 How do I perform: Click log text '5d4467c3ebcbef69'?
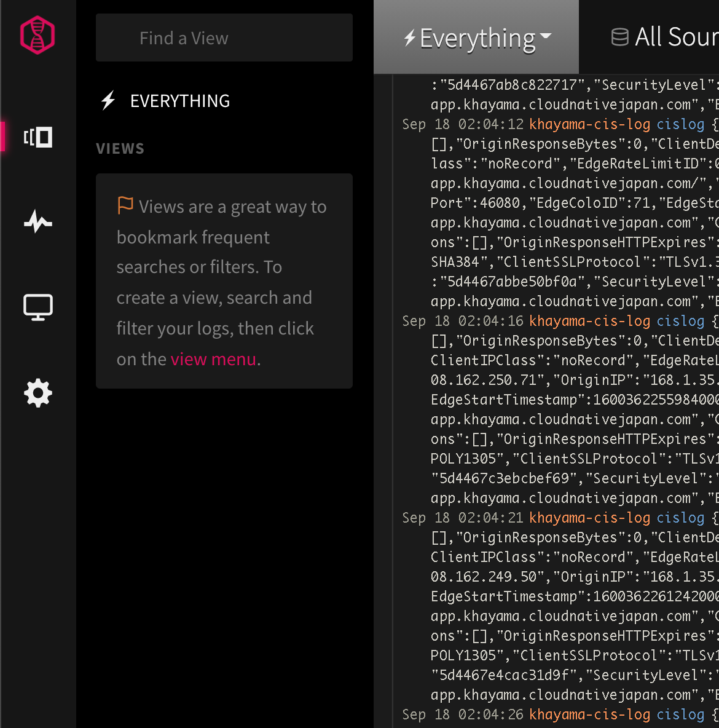pos(504,478)
